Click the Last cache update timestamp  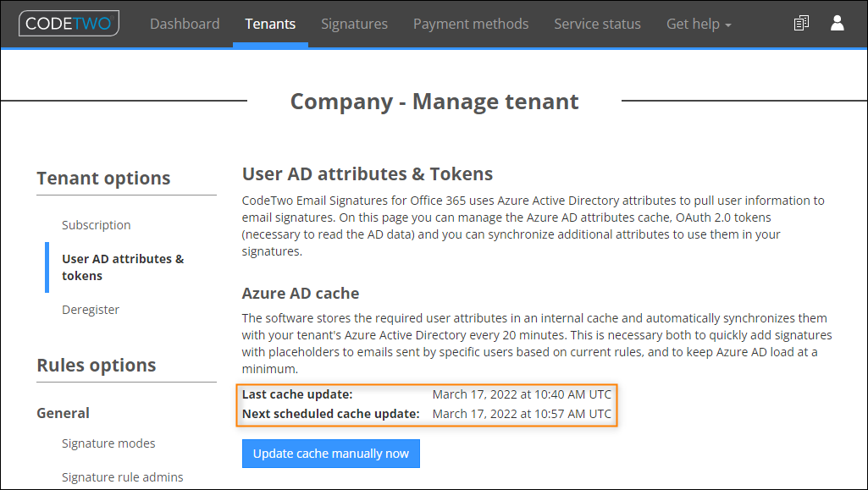[x=522, y=394]
